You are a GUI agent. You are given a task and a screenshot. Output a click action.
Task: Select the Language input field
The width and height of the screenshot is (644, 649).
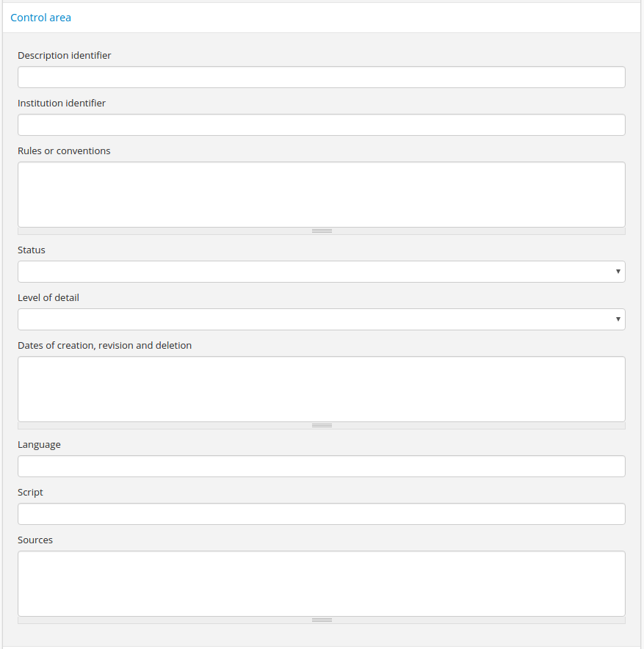(321, 466)
